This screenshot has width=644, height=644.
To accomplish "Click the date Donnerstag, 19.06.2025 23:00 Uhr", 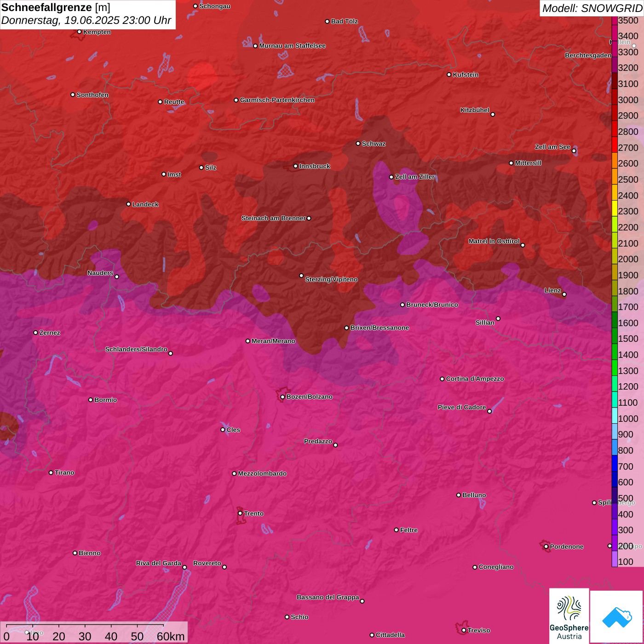I will [86, 20].
